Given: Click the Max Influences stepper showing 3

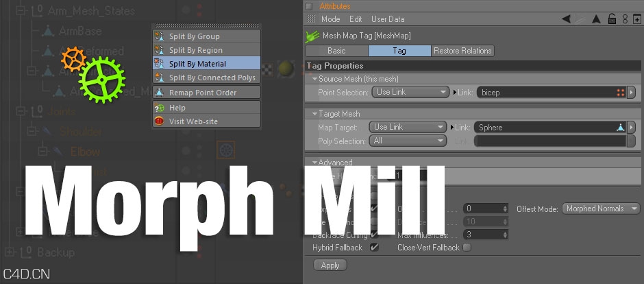Looking at the screenshot, I should tap(505, 235).
